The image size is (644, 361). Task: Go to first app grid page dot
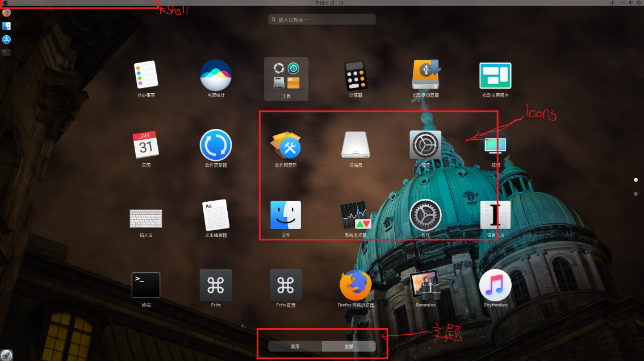click(x=636, y=180)
